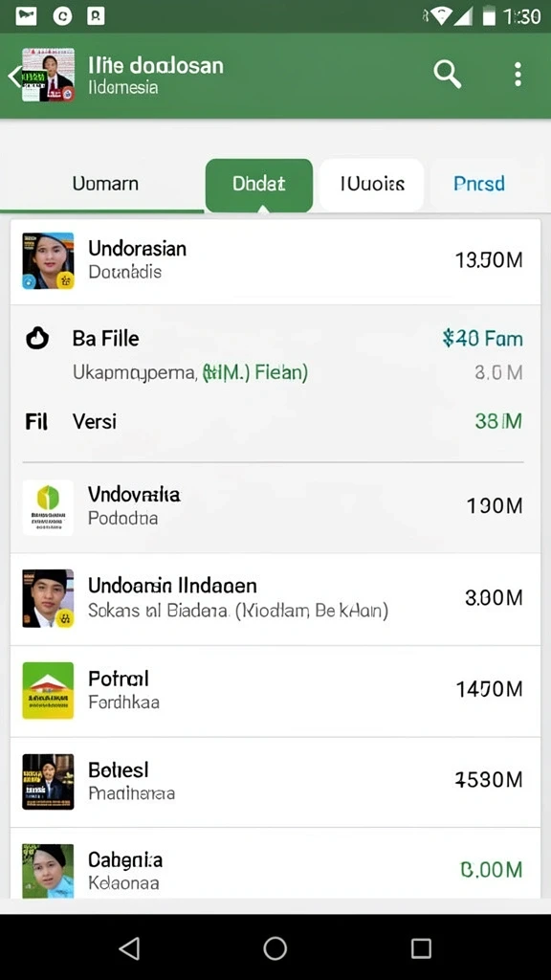This screenshot has height=980, width=551.
Task: Open the IUuoias tab
Action: [372, 185]
